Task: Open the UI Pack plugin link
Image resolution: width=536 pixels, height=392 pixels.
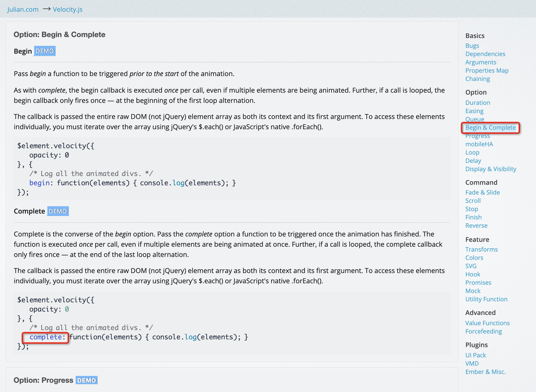Action: [x=475, y=355]
